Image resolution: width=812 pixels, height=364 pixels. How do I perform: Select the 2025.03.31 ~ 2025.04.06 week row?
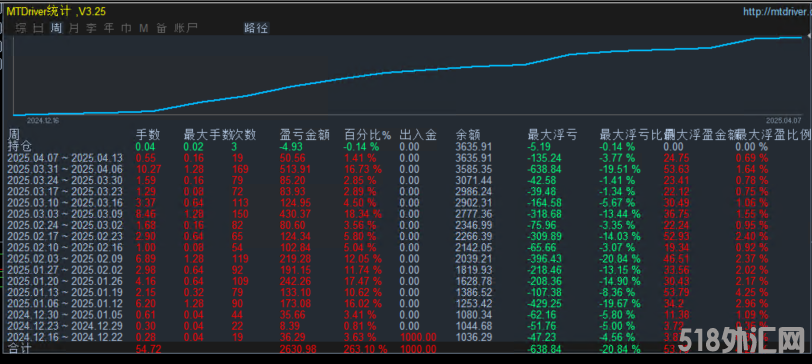click(x=405, y=169)
